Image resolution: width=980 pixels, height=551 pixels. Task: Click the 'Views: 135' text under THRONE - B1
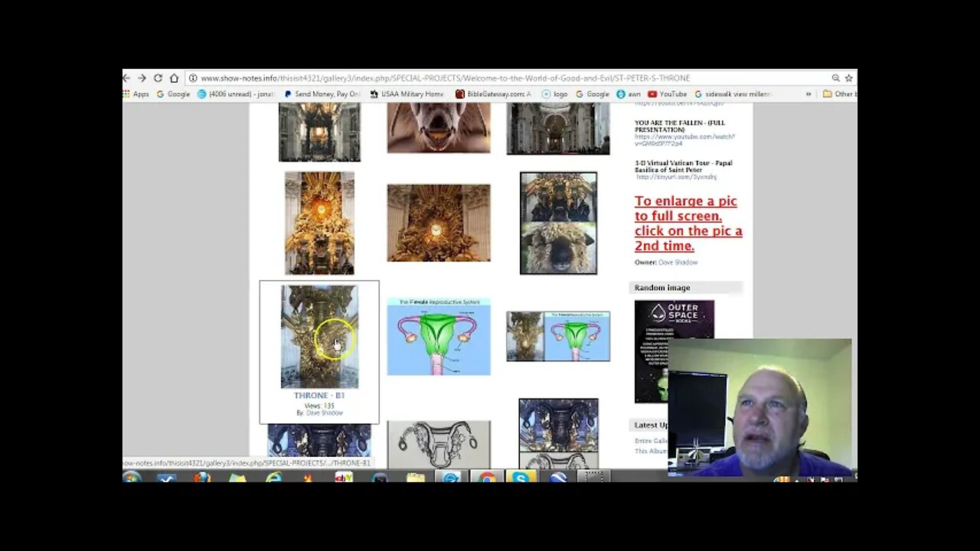(x=319, y=406)
